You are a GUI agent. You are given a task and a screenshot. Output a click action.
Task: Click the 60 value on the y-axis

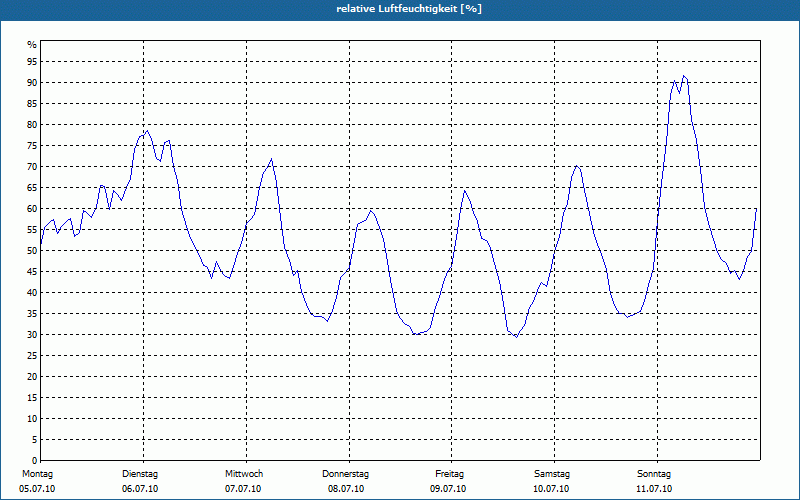tap(32, 209)
